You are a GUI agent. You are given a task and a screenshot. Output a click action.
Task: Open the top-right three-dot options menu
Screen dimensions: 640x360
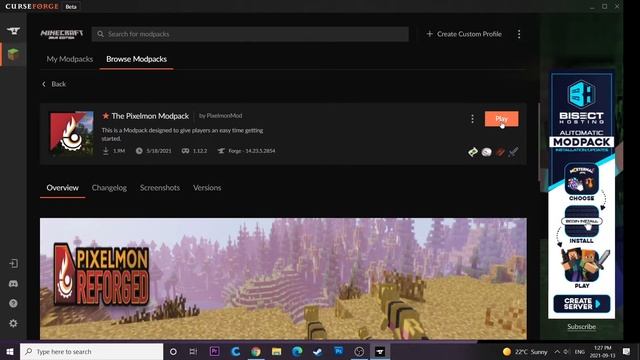(519, 34)
